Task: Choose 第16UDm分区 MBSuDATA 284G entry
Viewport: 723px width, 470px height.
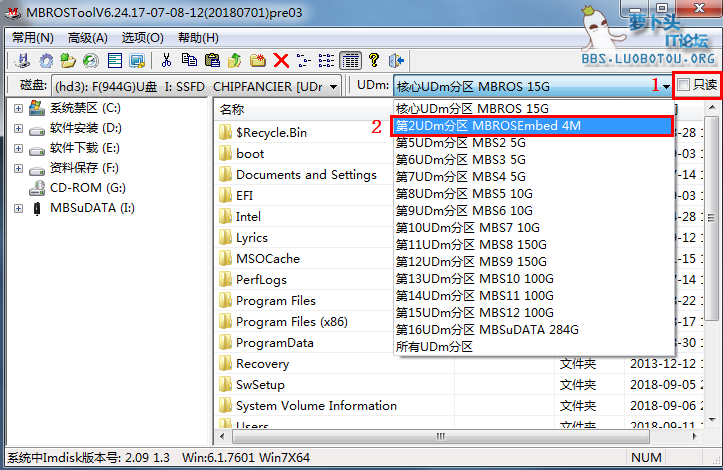Action: point(533,329)
